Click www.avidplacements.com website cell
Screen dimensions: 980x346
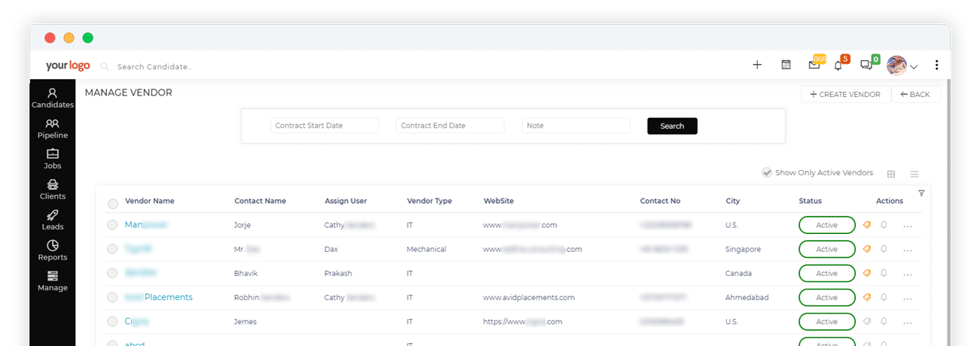tap(529, 297)
